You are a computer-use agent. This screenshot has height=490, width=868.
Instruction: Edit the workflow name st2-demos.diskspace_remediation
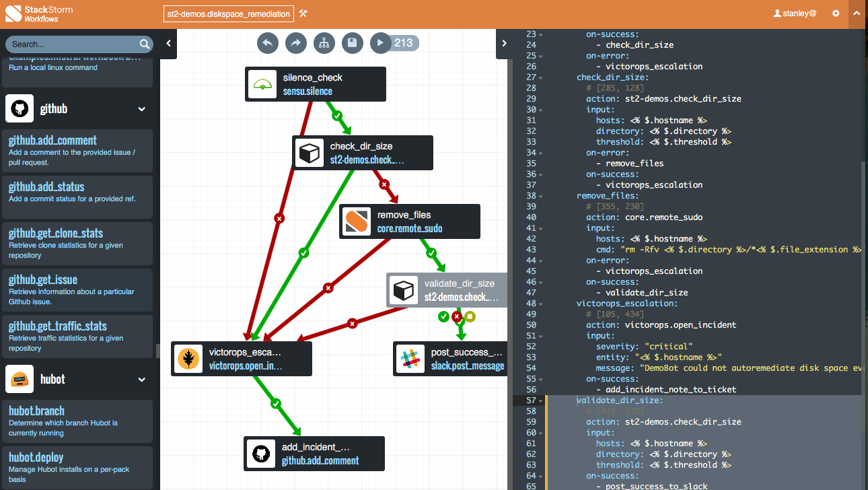coord(229,13)
